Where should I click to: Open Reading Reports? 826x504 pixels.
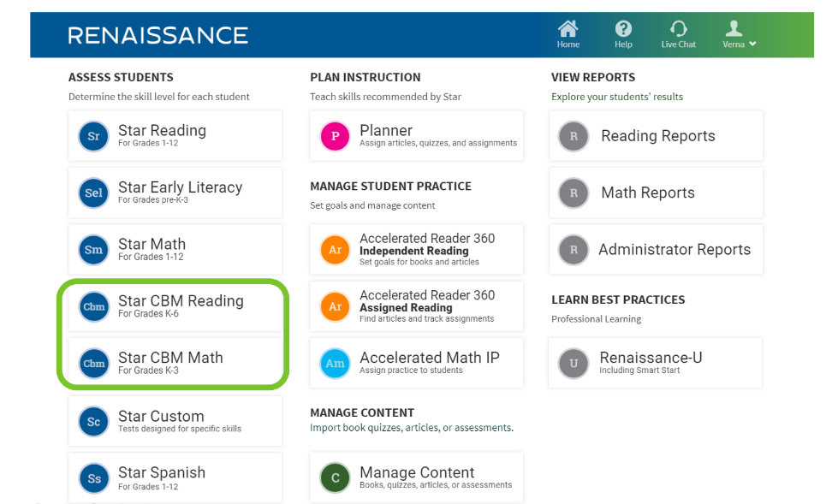(656, 136)
